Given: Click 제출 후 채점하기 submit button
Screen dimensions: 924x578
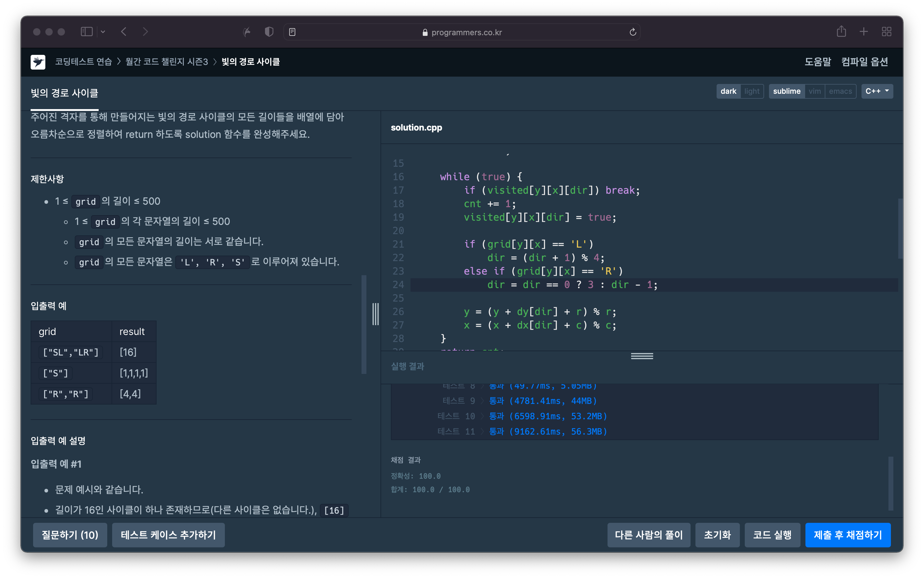Looking at the screenshot, I should tap(848, 535).
